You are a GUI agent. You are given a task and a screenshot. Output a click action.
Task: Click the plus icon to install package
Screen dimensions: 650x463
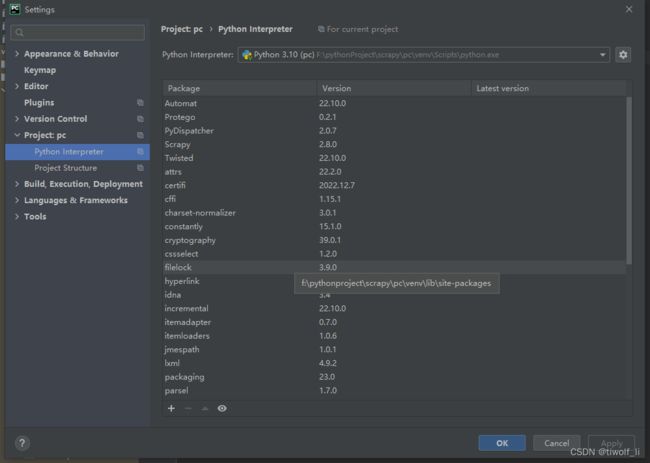pyautogui.click(x=171, y=408)
